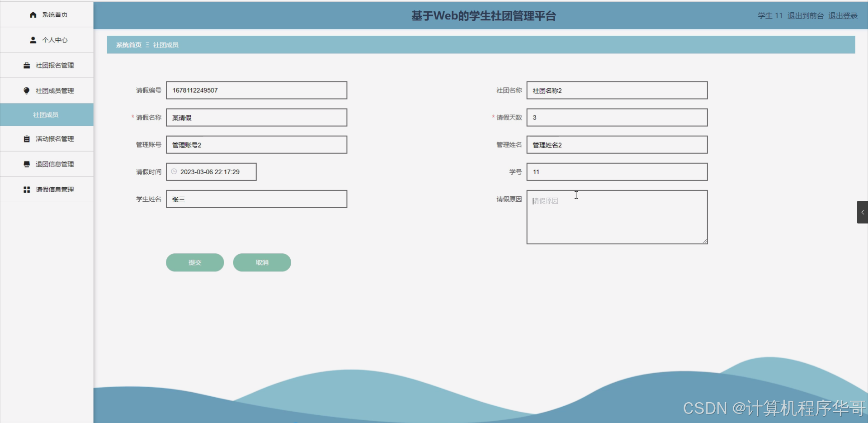The width and height of the screenshot is (868, 423).
Task: Click the home icon beside 系统首页
Action: [x=33, y=15]
